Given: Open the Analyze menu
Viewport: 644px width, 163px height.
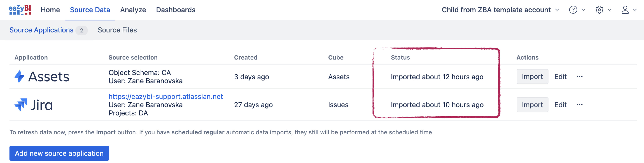Looking at the screenshot, I should click(133, 10).
